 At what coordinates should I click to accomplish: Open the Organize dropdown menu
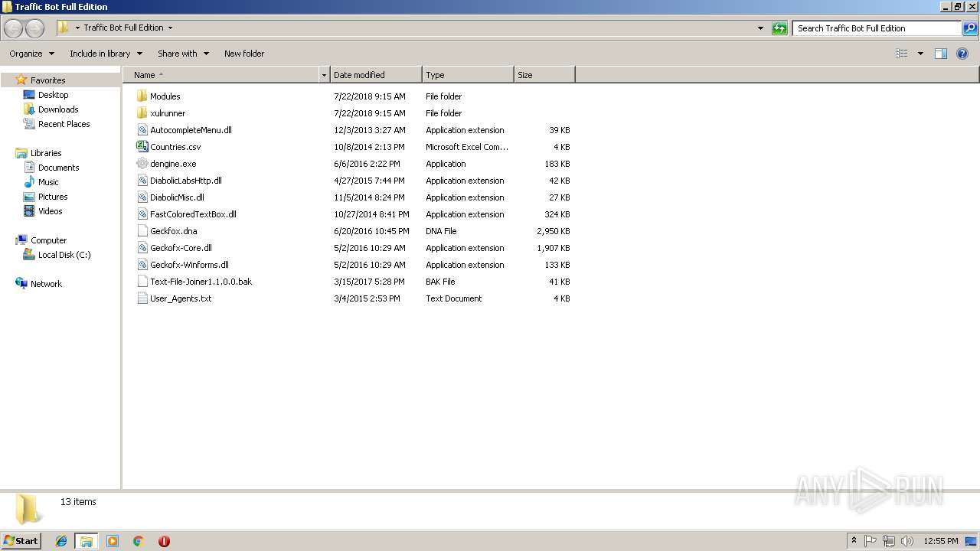(x=31, y=54)
